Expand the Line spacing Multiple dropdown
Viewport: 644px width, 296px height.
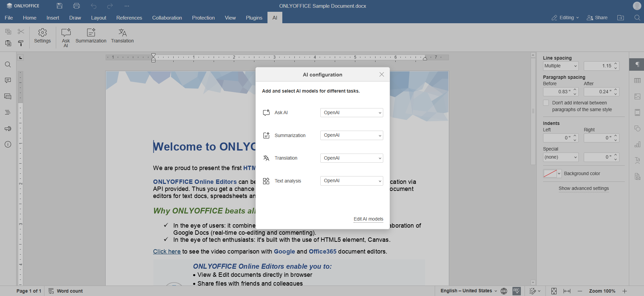click(x=561, y=66)
